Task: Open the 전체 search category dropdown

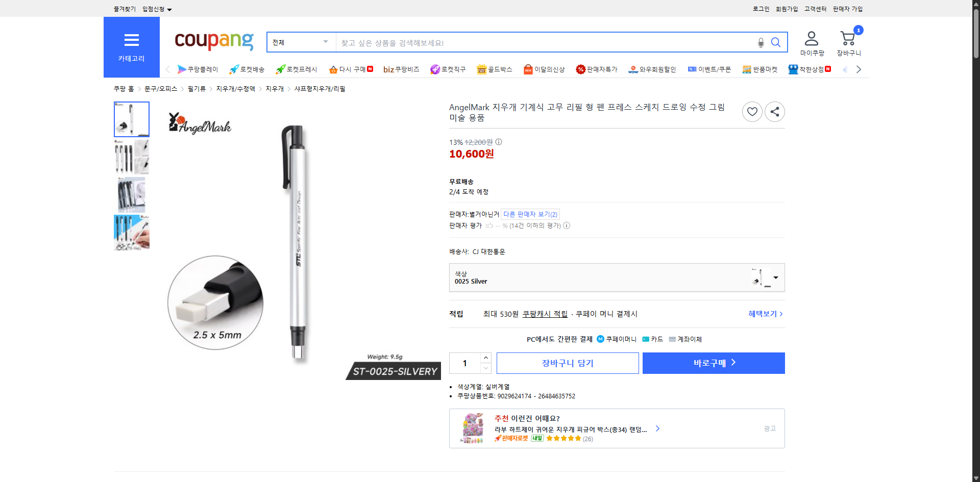Action: 301,42
